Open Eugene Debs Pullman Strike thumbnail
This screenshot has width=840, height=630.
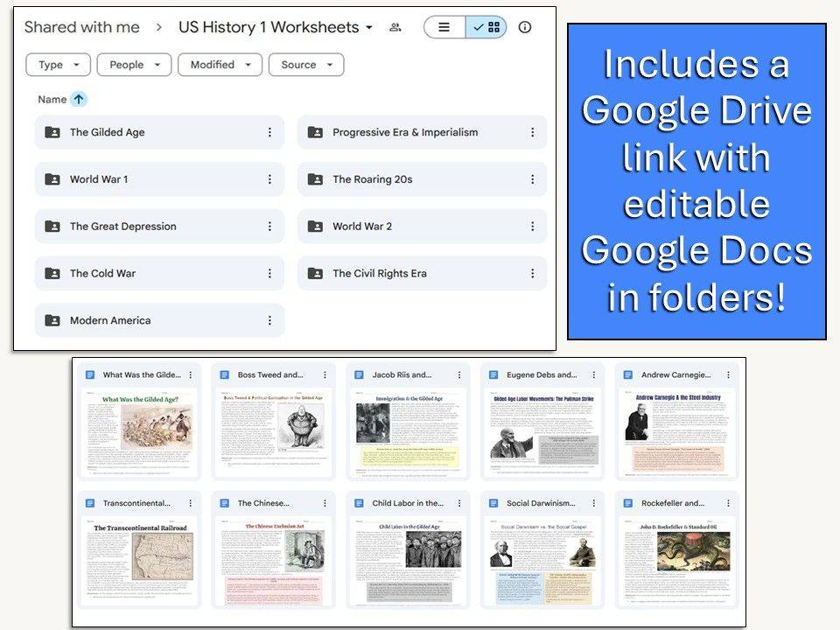[542, 433]
